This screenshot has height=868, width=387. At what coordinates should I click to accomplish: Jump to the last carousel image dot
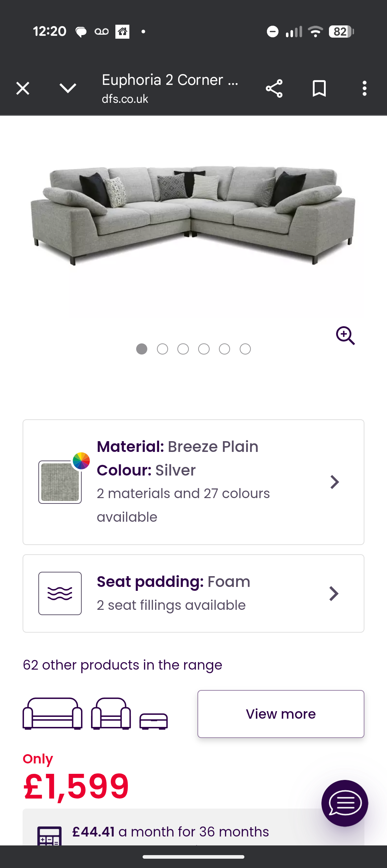[x=245, y=349]
